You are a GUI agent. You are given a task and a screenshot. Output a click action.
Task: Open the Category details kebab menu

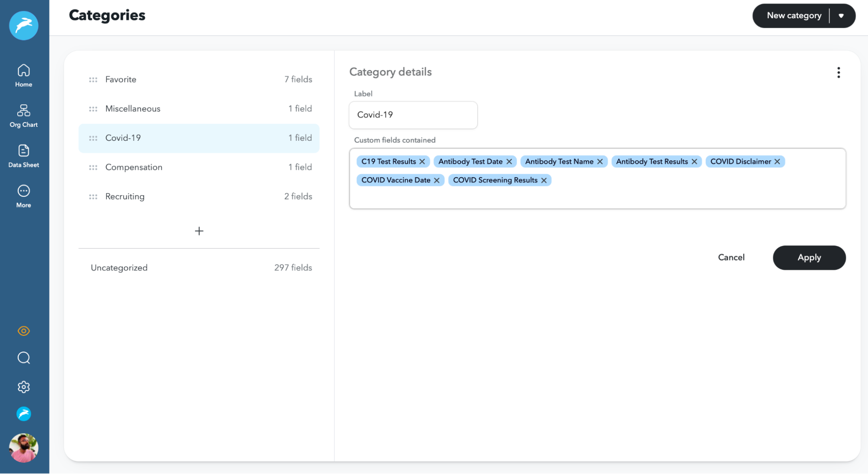[x=838, y=73]
